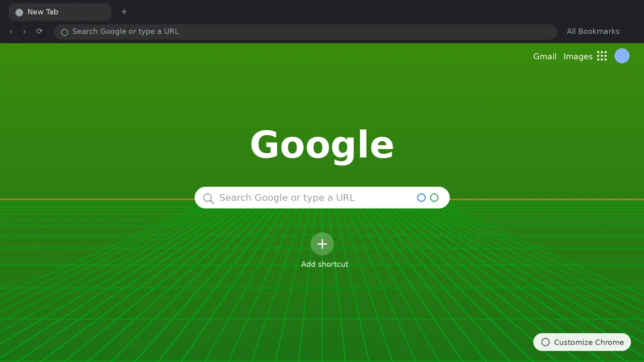Click the browser forward arrow
The width and height of the screenshot is (644, 362).
coord(24,31)
